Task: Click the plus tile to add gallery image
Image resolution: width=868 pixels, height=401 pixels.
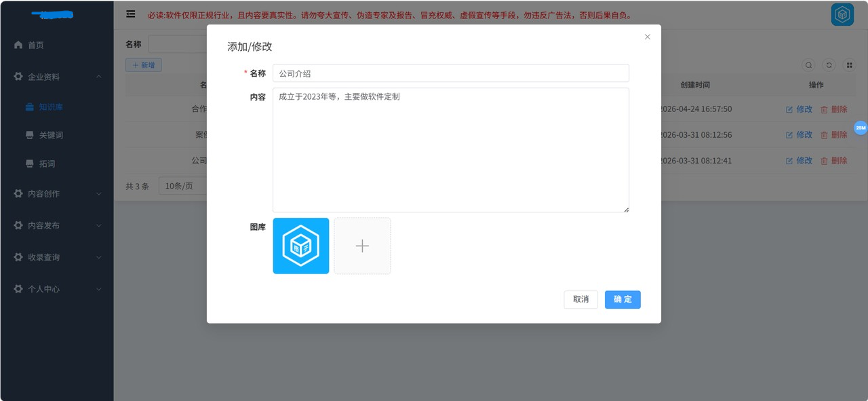Action: click(x=362, y=246)
